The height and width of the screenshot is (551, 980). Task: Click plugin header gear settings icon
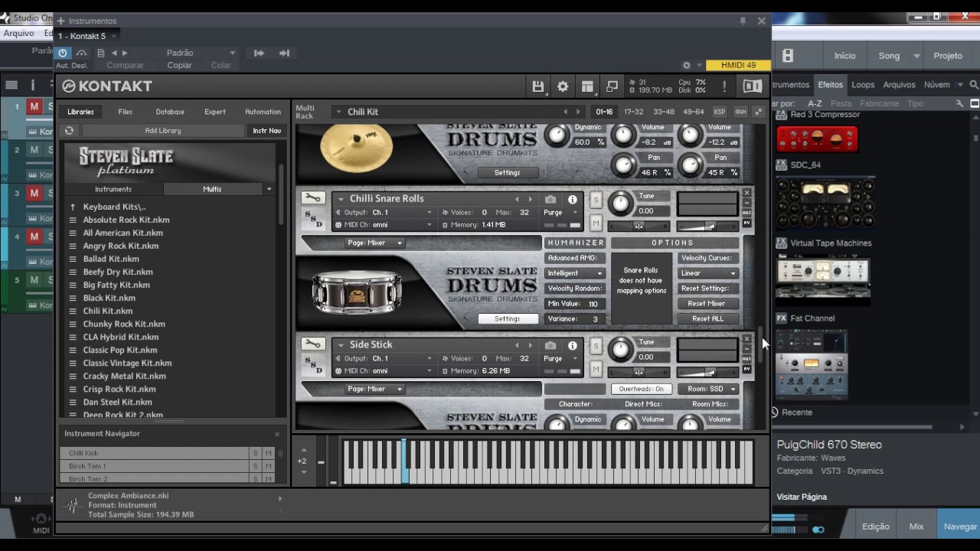pyautogui.click(x=687, y=65)
